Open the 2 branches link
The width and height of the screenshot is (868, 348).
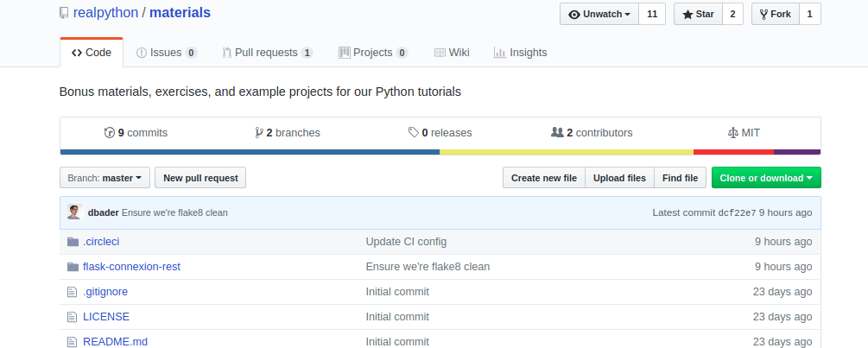[x=288, y=133]
